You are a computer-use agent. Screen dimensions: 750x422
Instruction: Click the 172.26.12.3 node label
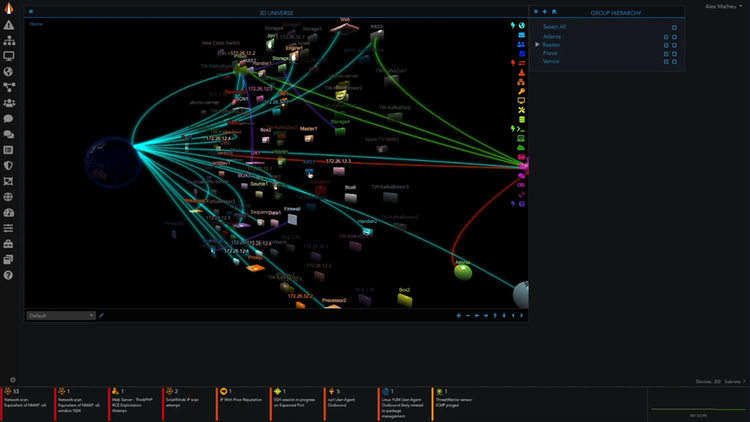point(337,161)
